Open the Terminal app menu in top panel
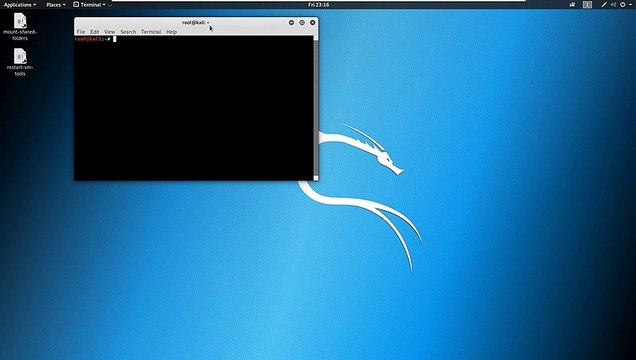 point(89,5)
